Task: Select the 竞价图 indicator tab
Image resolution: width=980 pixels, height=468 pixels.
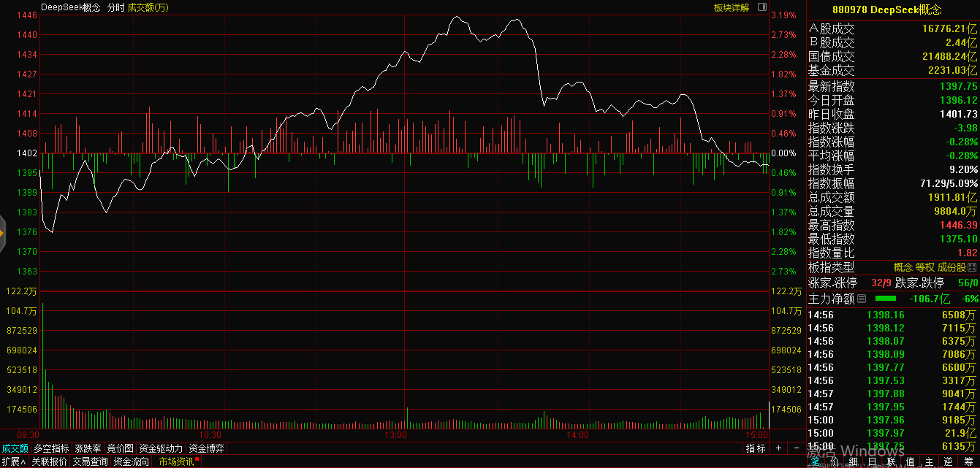Action: point(121,448)
